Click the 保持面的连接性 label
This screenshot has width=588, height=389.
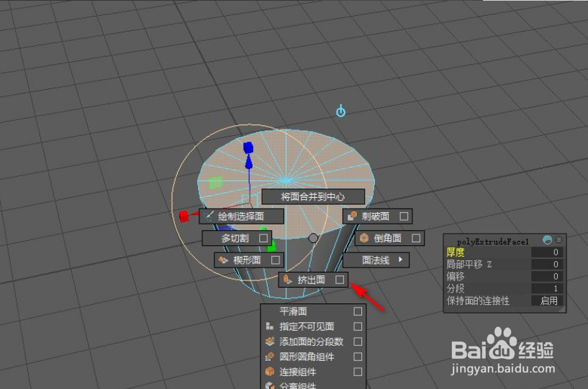[x=478, y=301]
